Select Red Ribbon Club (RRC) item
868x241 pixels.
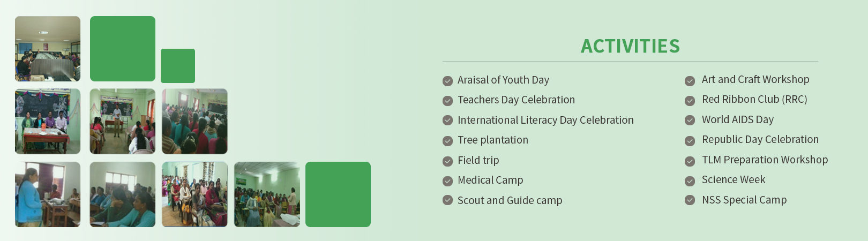click(754, 99)
